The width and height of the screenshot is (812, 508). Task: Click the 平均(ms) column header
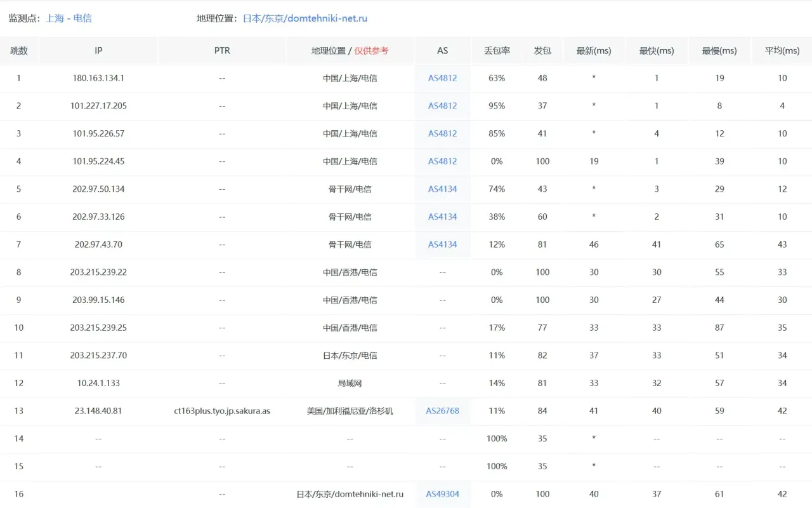(x=782, y=51)
